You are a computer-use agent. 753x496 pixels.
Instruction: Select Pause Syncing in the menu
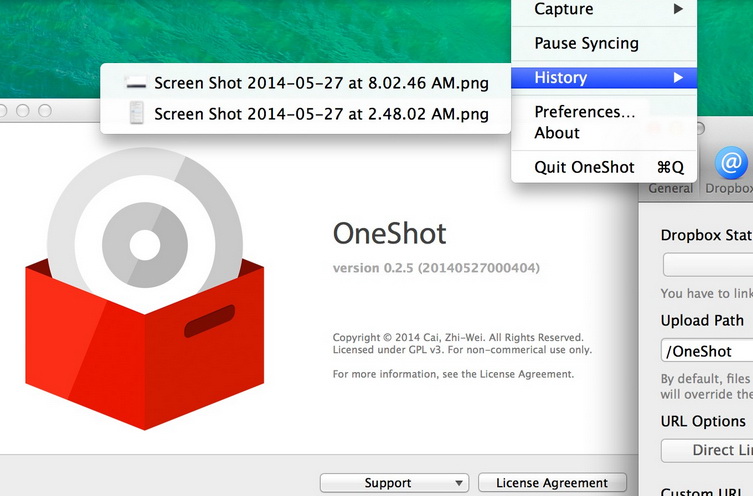(604, 43)
